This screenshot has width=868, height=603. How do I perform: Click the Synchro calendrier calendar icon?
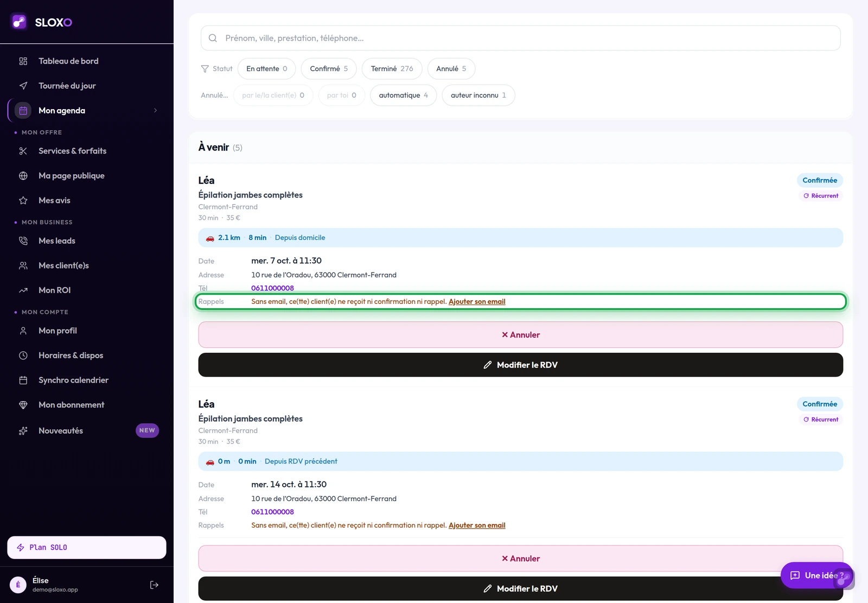pyautogui.click(x=23, y=380)
